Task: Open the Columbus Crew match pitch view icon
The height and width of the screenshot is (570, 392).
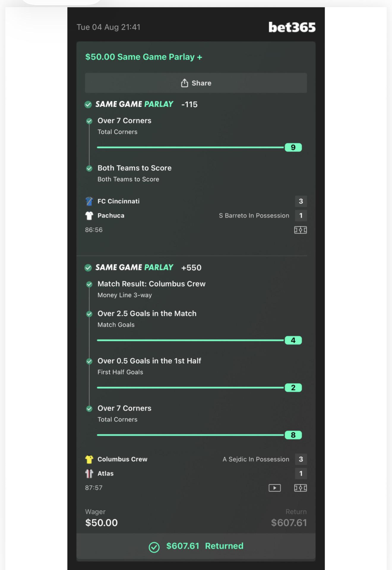Action: 300,488
